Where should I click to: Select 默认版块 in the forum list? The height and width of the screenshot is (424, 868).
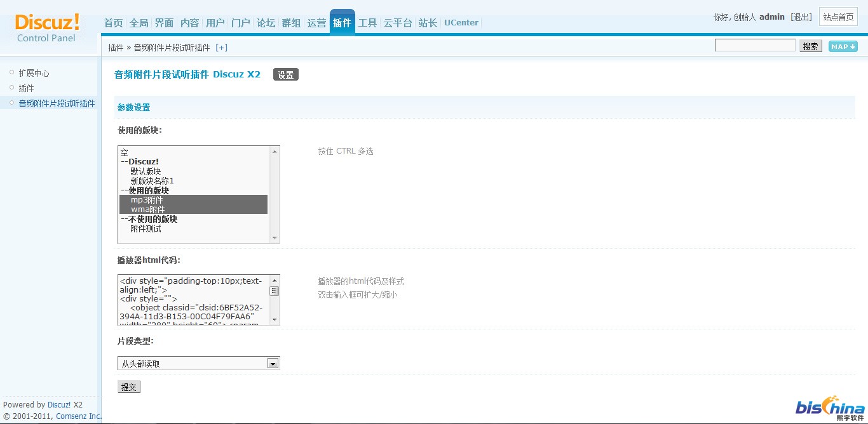tap(194, 171)
